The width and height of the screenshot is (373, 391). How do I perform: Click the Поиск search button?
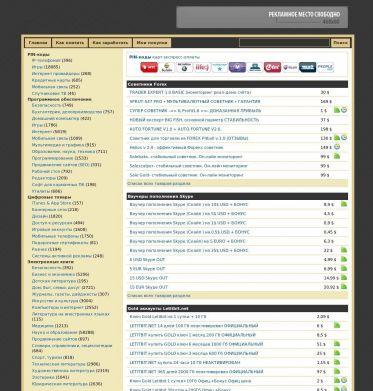(340, 43)
